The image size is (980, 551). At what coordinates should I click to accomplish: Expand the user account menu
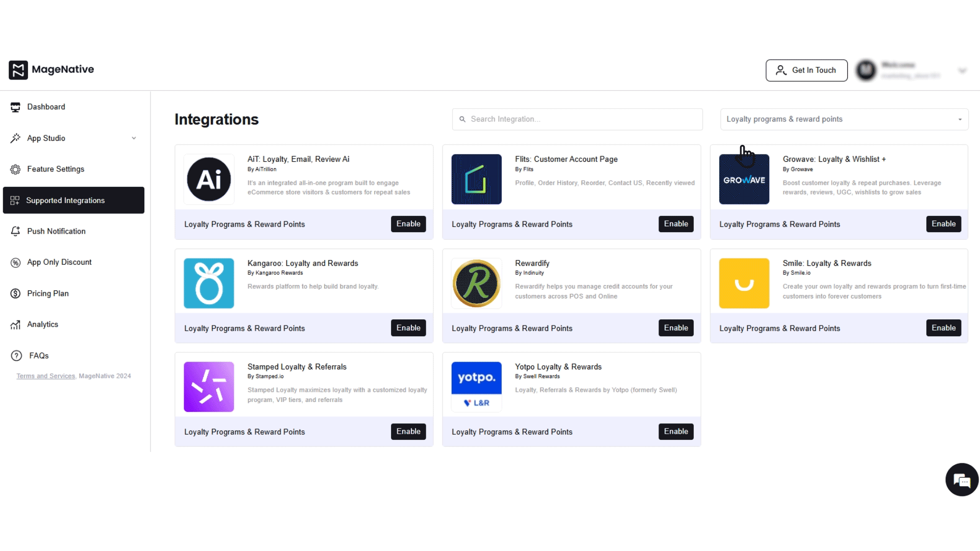pyautogui.click(x=962, y=70)
